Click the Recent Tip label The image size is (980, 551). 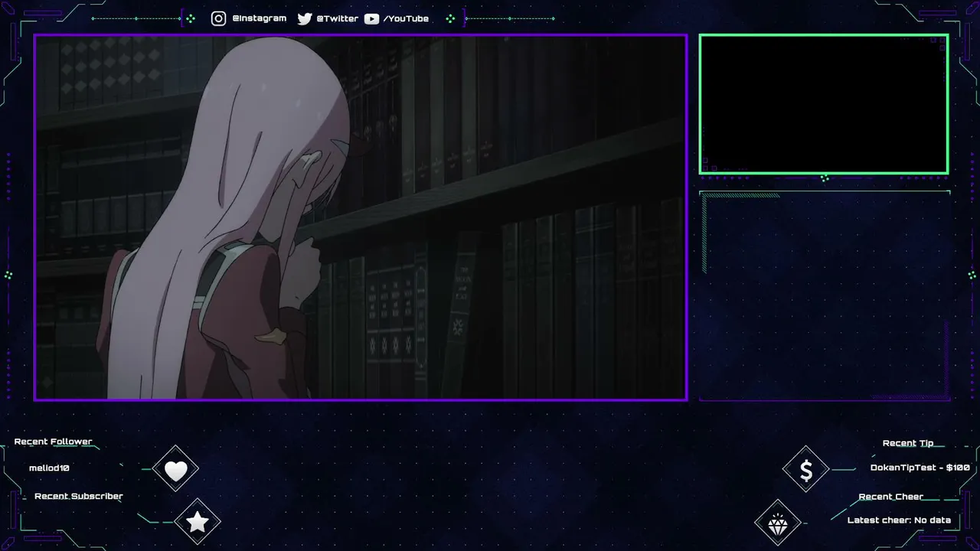point(908,443)
